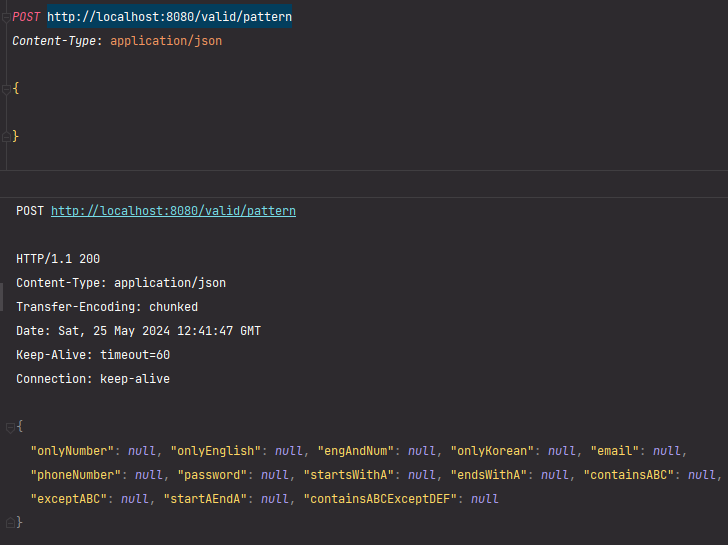Click the Keep-Alive: timeout=60 header

pos(93,355)
